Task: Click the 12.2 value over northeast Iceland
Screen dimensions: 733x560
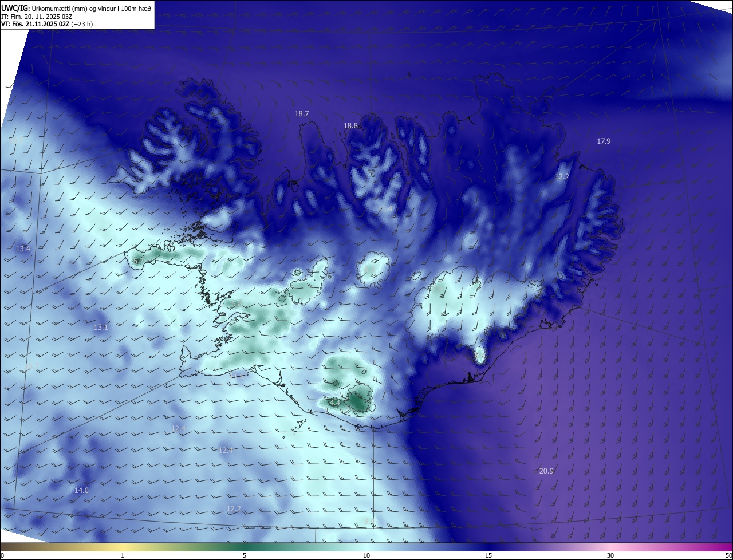Action: (x=562, y=177)
